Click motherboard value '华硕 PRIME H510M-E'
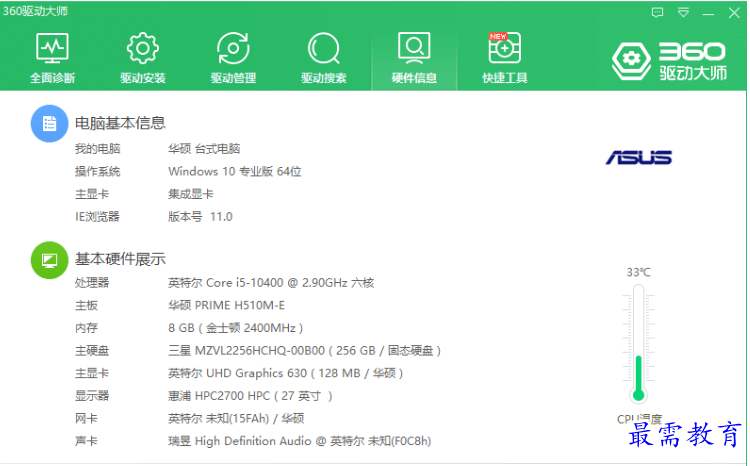 click(226, 305)
